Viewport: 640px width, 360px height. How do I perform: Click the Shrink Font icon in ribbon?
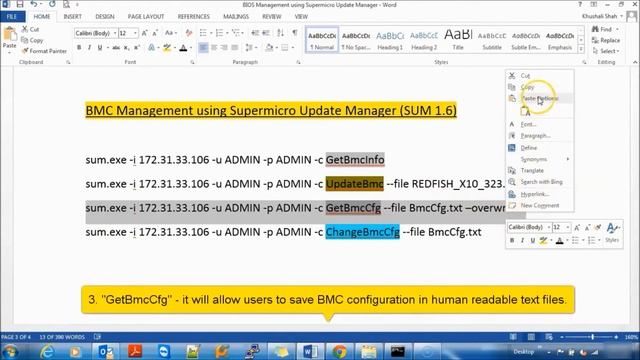[155, 33]
